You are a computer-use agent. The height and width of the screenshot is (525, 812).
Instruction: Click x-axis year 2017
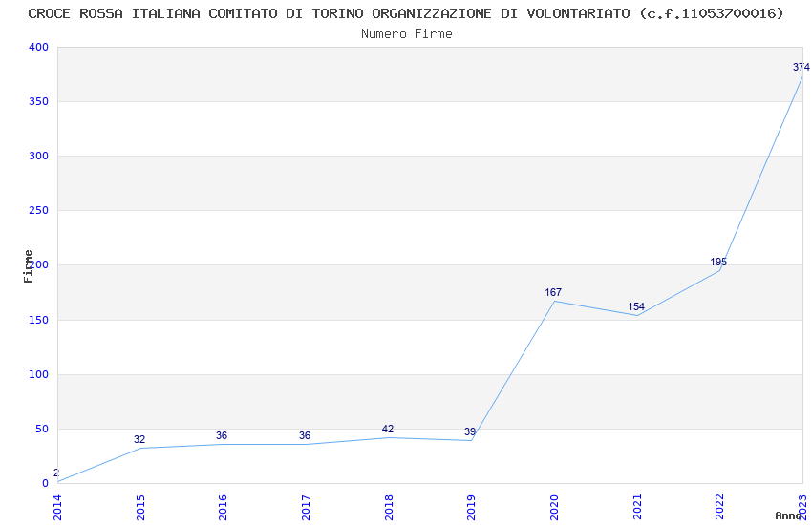click(x=306, y=508)
